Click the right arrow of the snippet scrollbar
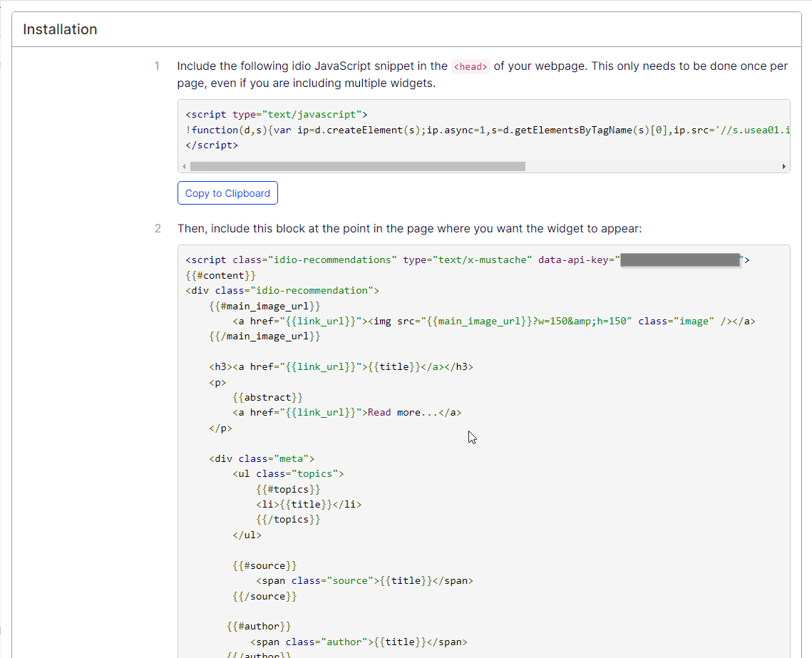Viewport: 812px width, 658px height. [x=784, y=167]
